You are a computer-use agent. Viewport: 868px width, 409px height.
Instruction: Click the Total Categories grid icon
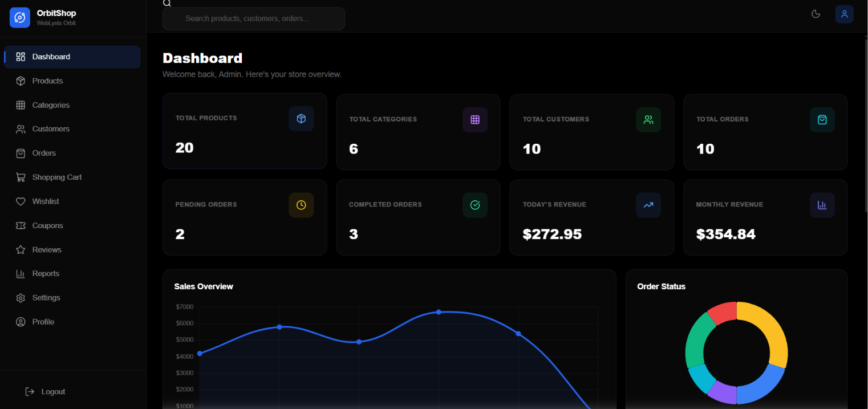coord(475,120)
